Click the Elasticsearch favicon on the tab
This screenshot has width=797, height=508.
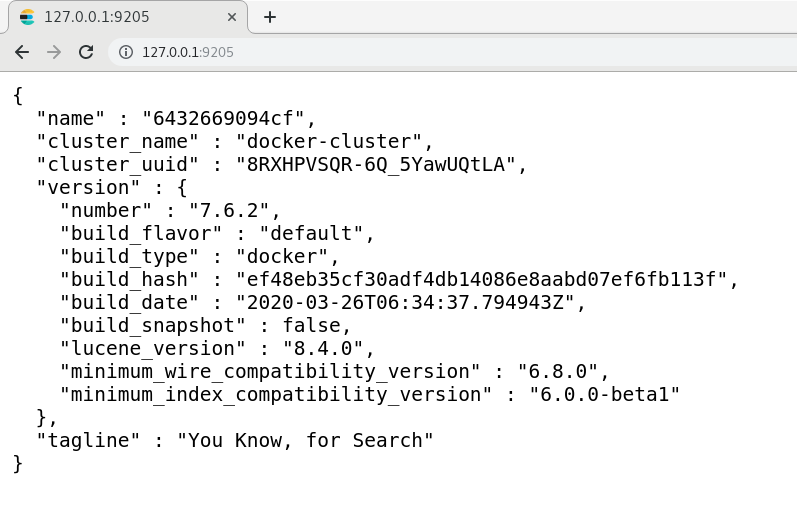click(27, 17)
